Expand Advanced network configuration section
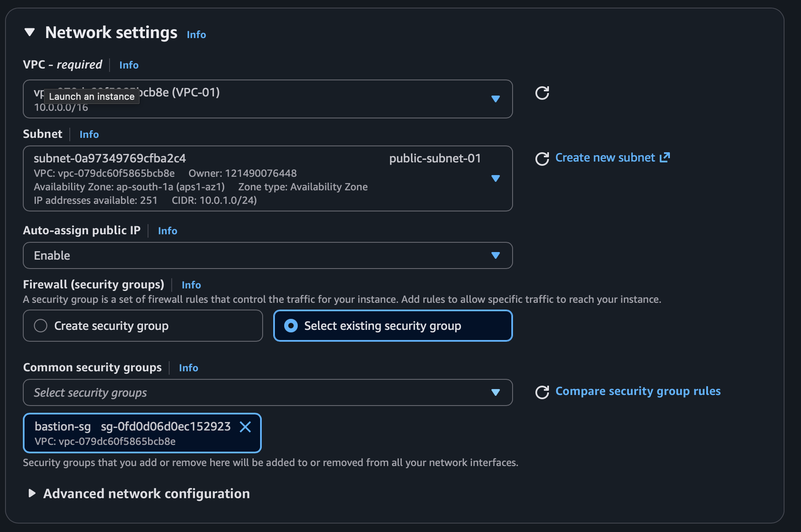This screenshot has height=532, width=801. coord(32,493)
